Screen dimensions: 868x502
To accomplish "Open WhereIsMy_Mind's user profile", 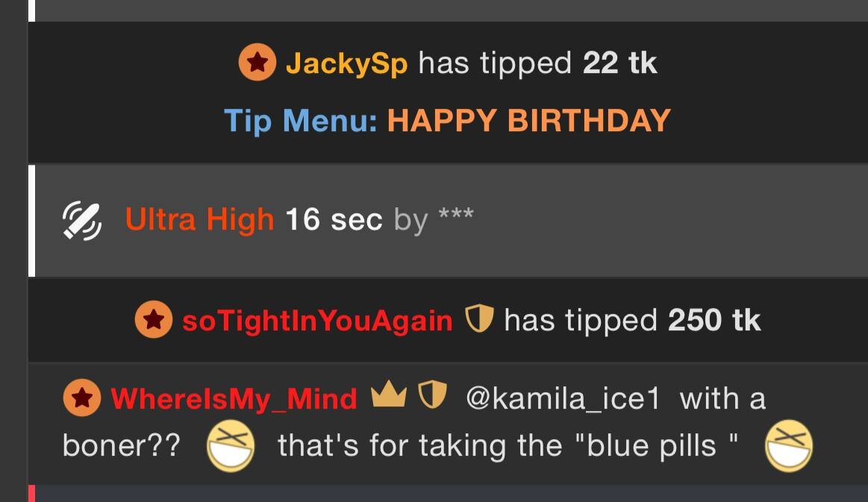I will coord(234,399).
